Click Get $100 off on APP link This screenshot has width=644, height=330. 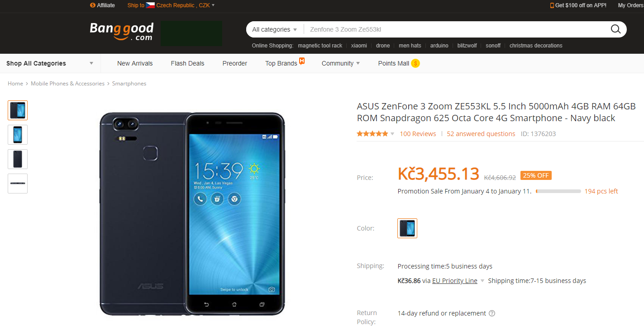pyautogui.click(x=581, y=5)
